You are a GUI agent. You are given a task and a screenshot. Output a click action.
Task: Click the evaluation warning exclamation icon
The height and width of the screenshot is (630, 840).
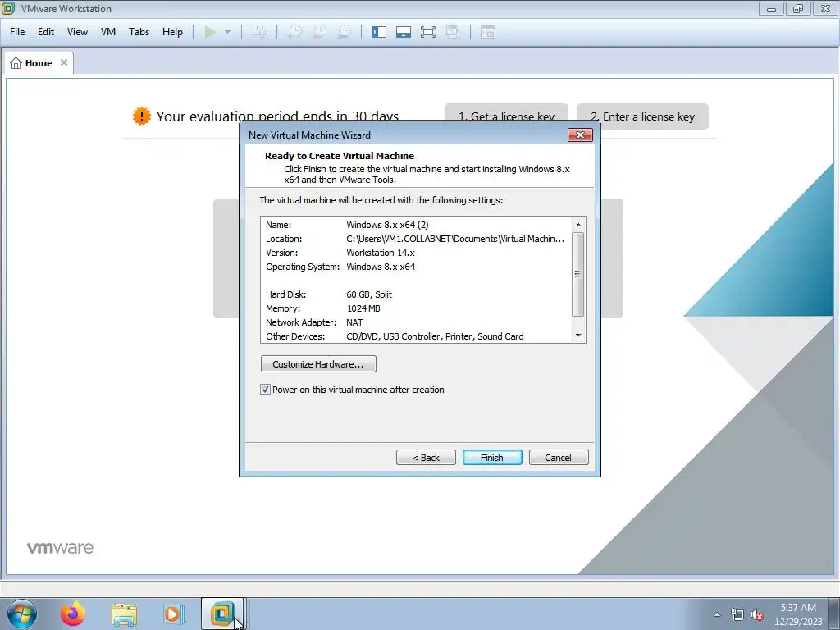(141, 116)
